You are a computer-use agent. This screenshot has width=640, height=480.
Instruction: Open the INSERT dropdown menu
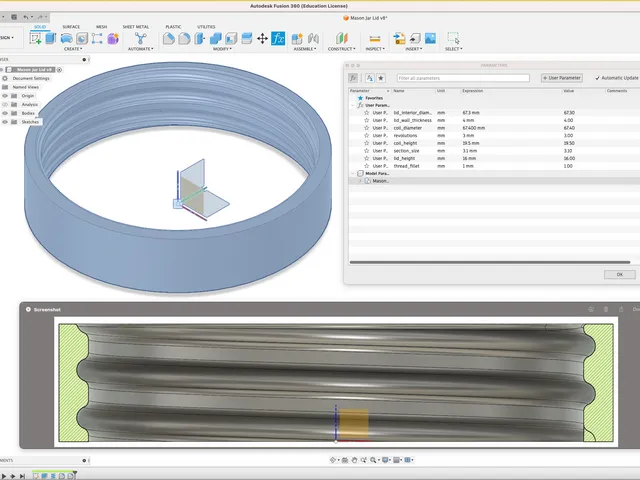click(414, 49)
